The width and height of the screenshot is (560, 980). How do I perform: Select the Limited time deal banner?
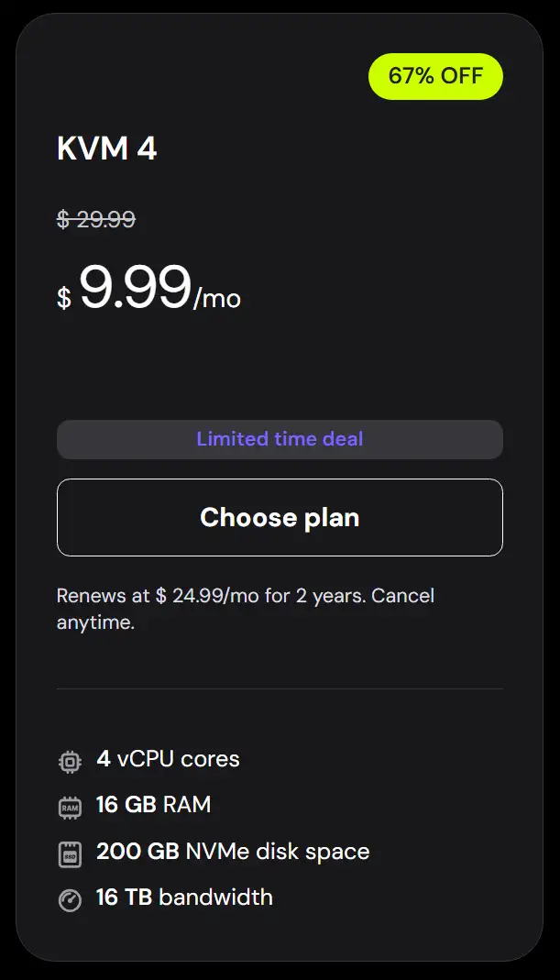tap(280, 439)
